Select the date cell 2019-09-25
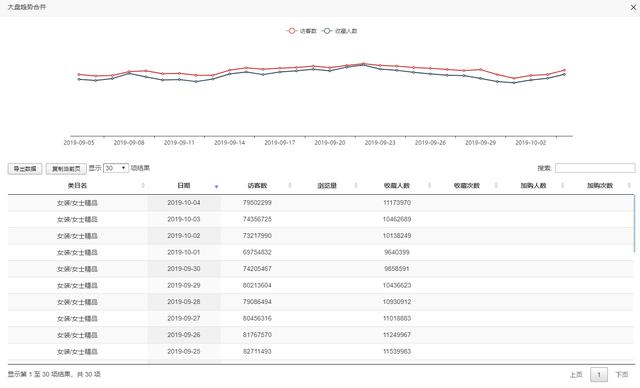 (x=184, y=351)
